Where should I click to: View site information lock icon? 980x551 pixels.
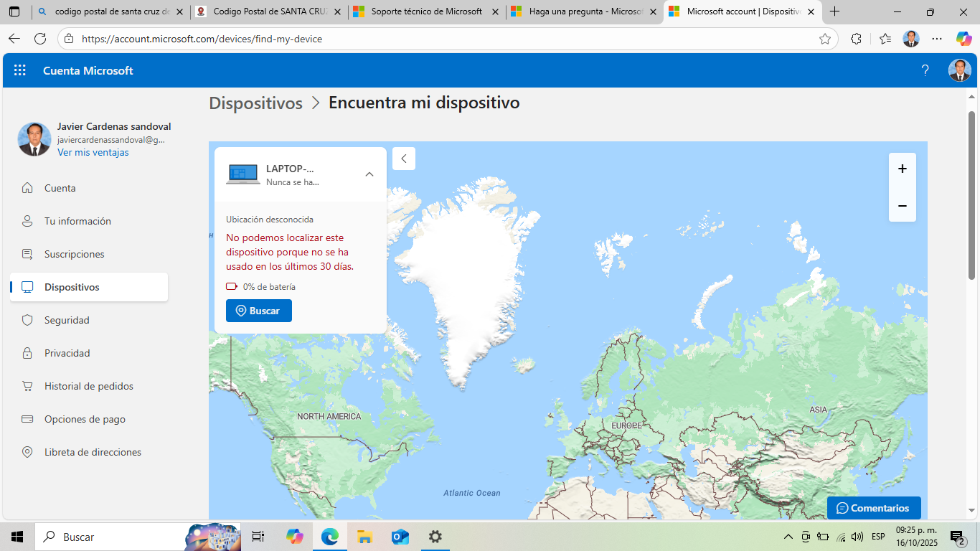point(69,39)
